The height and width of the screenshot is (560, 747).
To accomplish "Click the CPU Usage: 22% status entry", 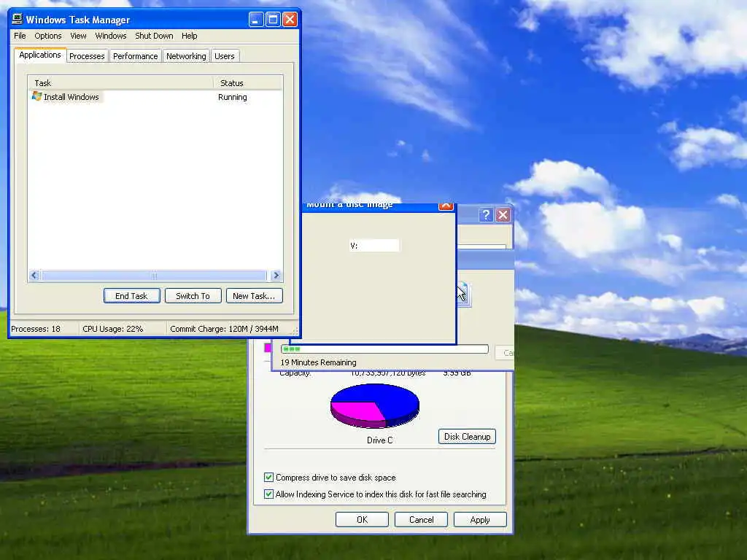I will coord(113,329).
